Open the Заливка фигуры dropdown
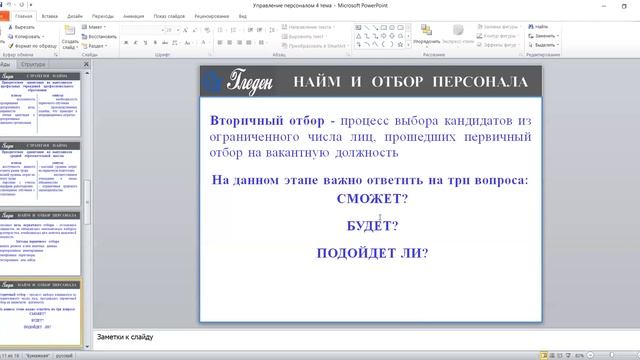This screenshot has width=640, height=360. 499,27
